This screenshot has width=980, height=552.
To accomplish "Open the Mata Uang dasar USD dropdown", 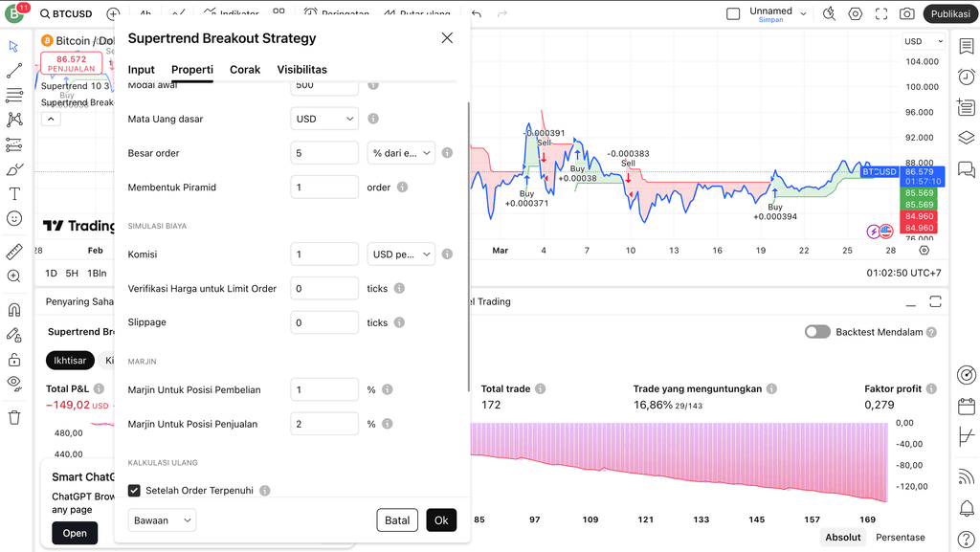I will click(x=324, y=119).
